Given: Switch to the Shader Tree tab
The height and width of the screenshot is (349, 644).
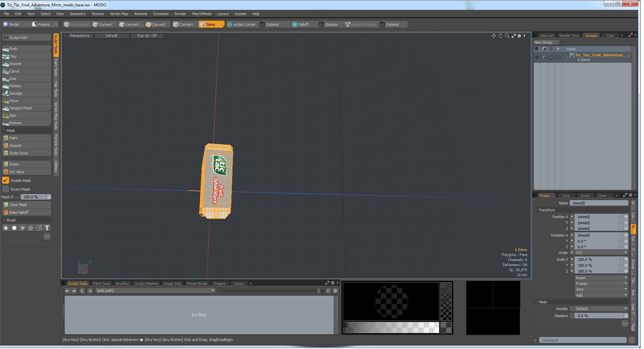Looking at the screenshot, I should point(569,36).
